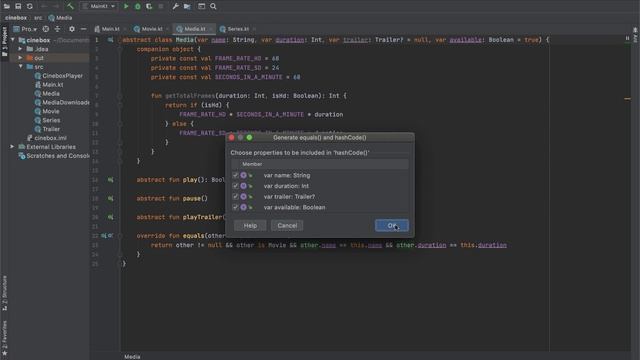Select MediaDownloader in project tree
Image resolution: width=640 pixels, height=360 pixels.
pyautogui.click(x=62, y=102)
